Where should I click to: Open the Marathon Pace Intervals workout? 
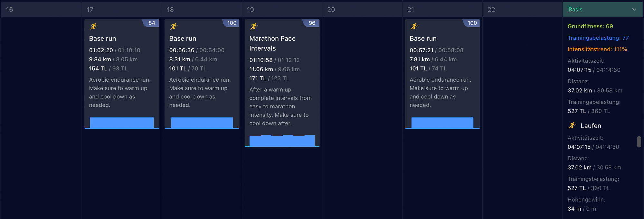point(272,43)
